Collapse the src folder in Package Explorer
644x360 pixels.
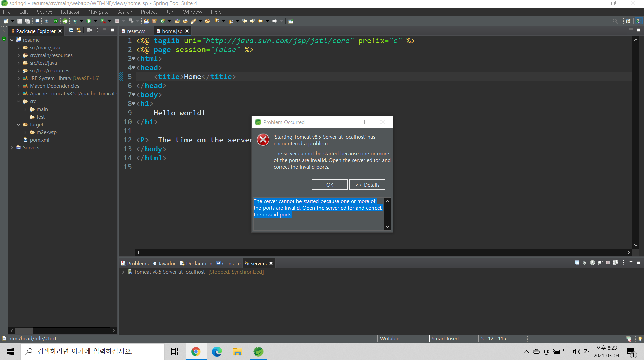[19, 101]
